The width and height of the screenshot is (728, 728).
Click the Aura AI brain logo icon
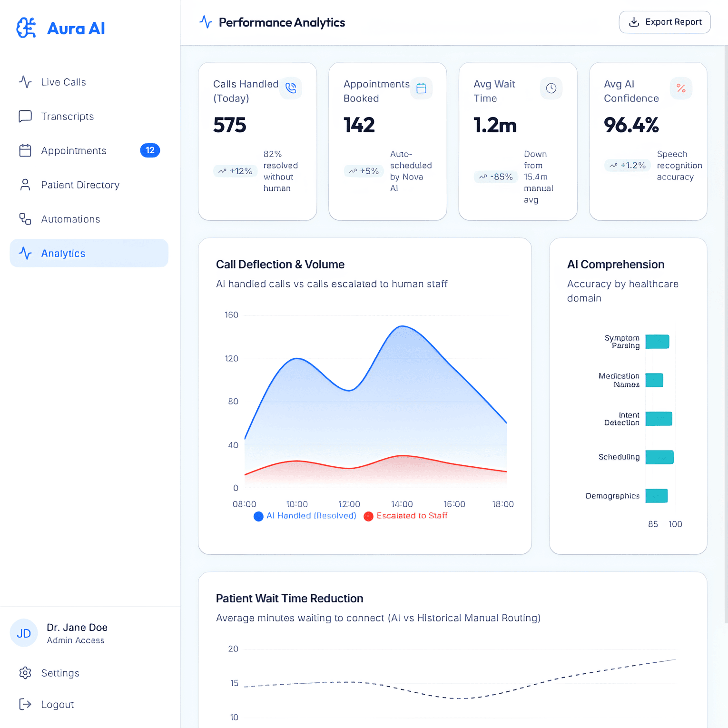(26, 28)
